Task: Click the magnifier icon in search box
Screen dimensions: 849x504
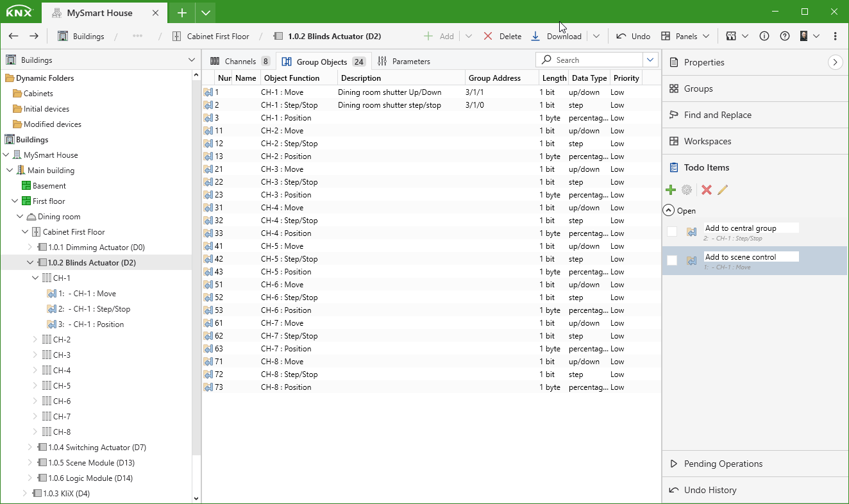Action: [x=546, y=60]
